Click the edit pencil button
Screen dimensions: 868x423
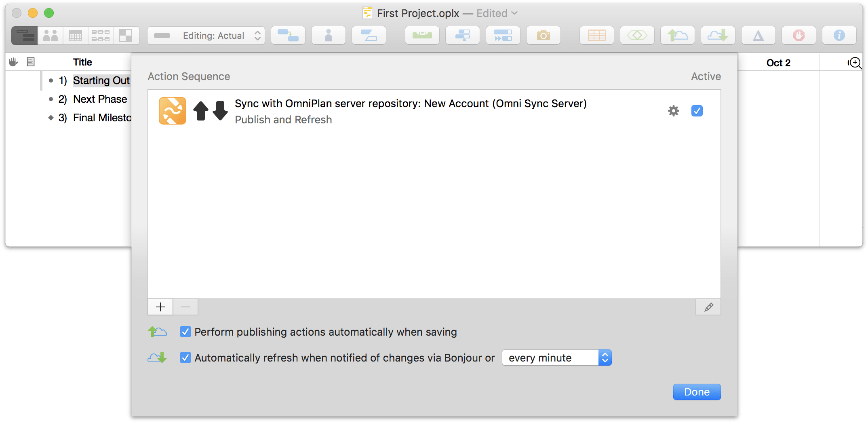[x=708, y=307]
